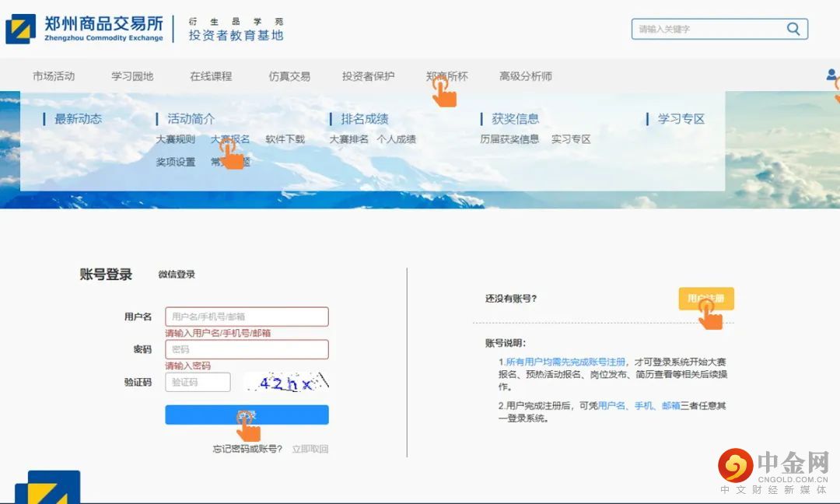The image size is (840, 504).
Task: Click the yellow 用户注册 button
Action: click(x=706, y=299)
